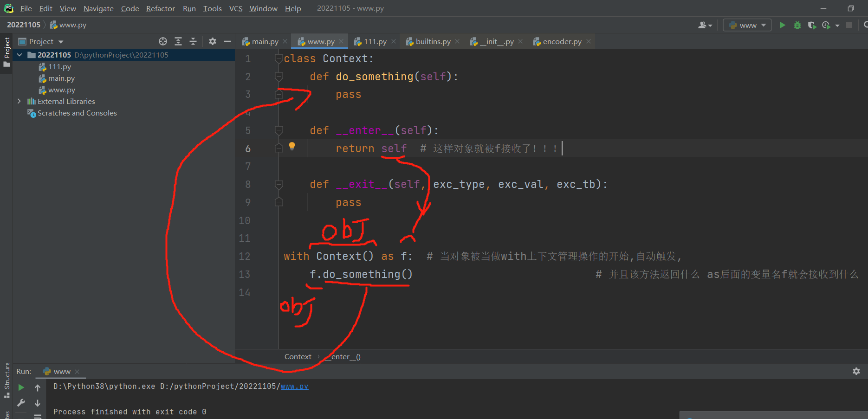Rerun www in the Run panel

[x=21, y=387]
